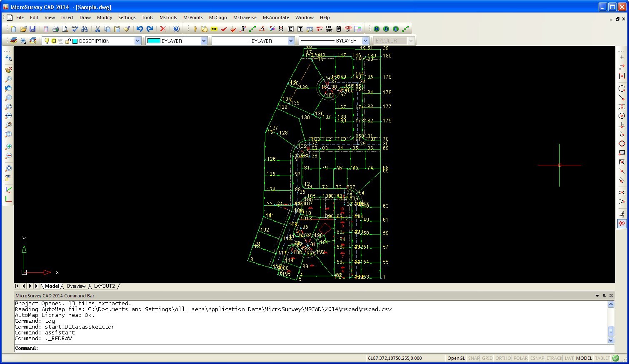Screen dimensions: 629x364
Task: Jump to last layout tab arrow
Action: point(37,286)
